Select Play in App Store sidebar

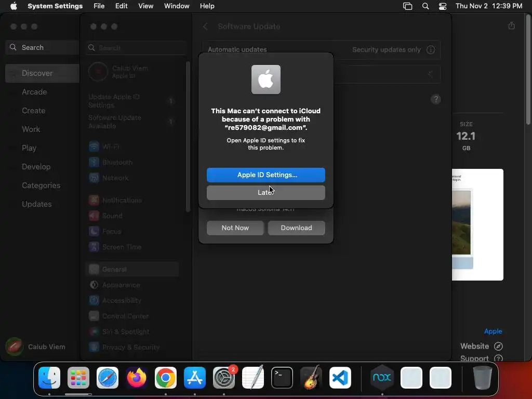click(29, 148)
